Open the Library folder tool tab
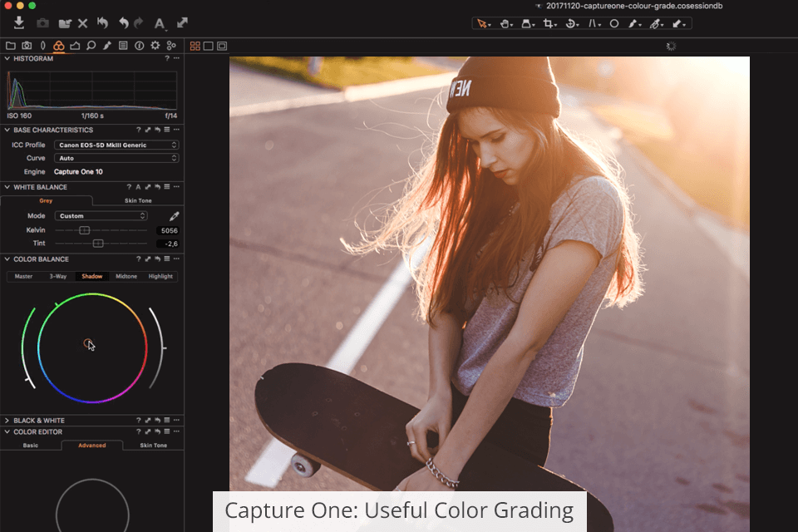 pos(10,46)
